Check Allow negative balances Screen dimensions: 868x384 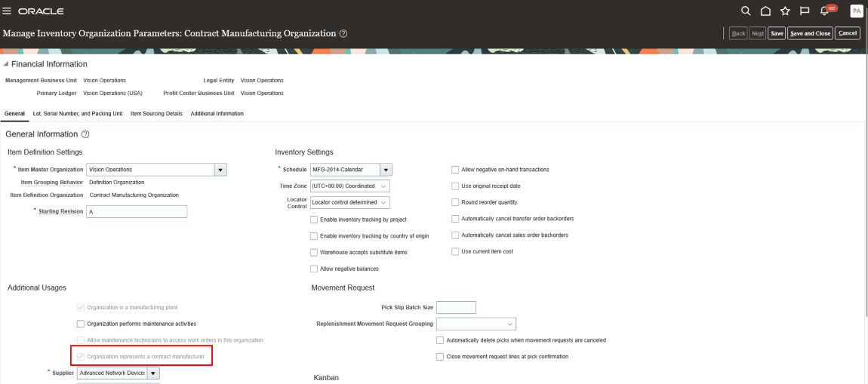[x=315, y=269]
